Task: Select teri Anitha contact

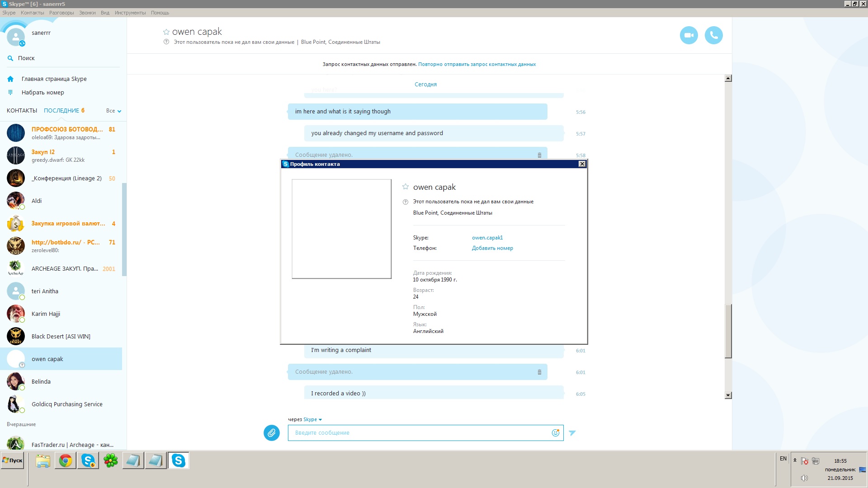Action: click(61, 291)
